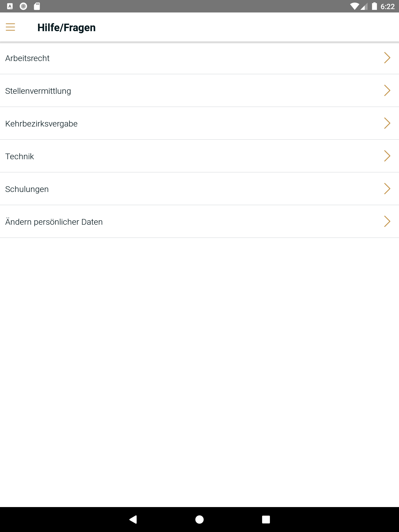Image resolution: width=399 pixels, height=532 pixels.
Task: Select the Technik help entry
Action: point(20,156)
